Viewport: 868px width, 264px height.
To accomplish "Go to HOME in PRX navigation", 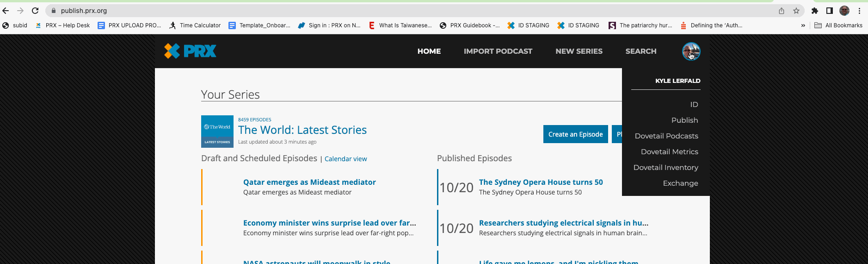I will 429,51.
